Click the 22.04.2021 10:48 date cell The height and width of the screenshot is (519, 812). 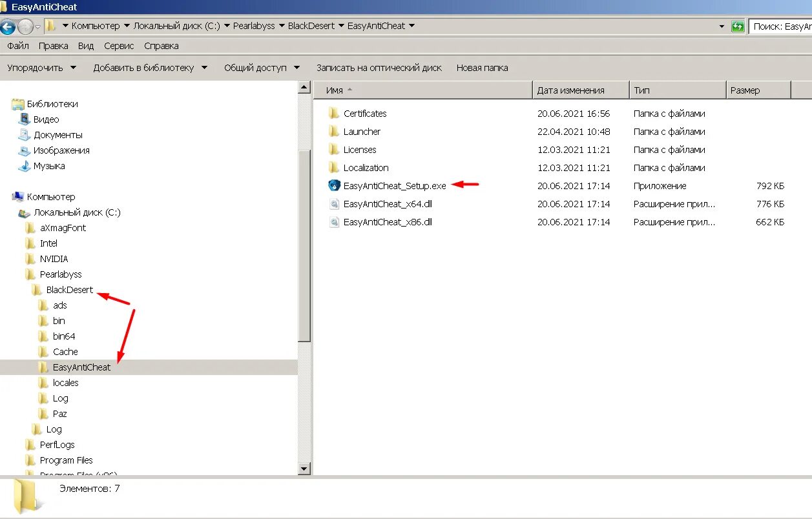pos(574,132)
